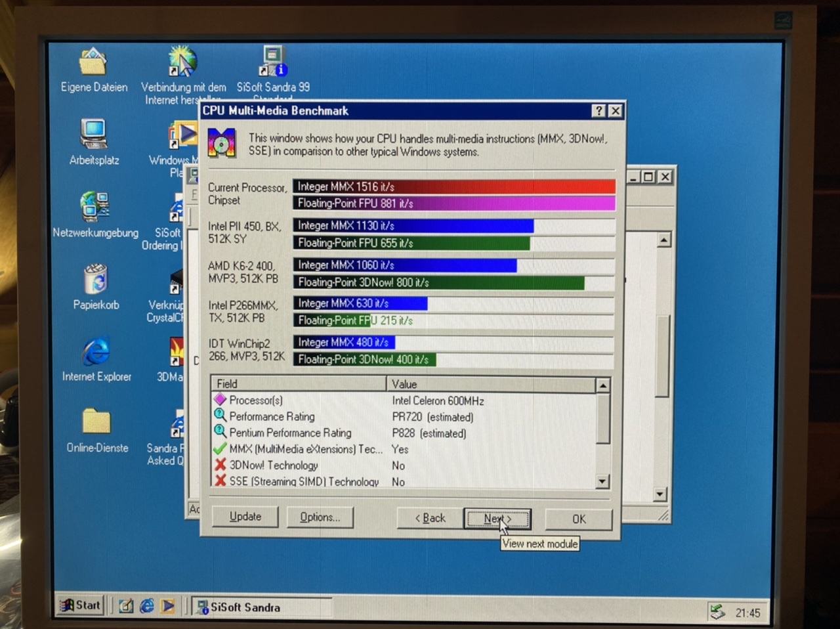
Task: Open the Netzwerkumgebung desktop icon
Action: [x=95, y=206]
